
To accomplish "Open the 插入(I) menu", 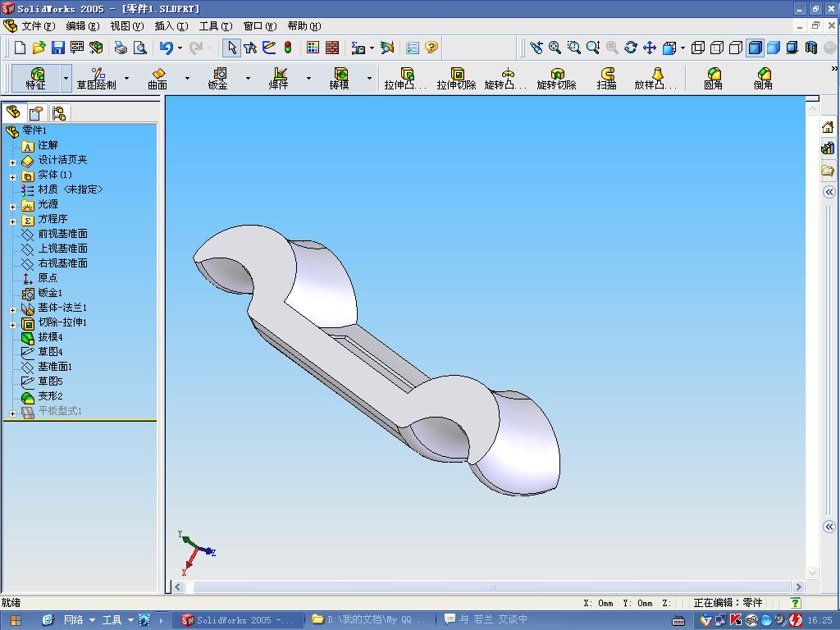I will (171, 25).
